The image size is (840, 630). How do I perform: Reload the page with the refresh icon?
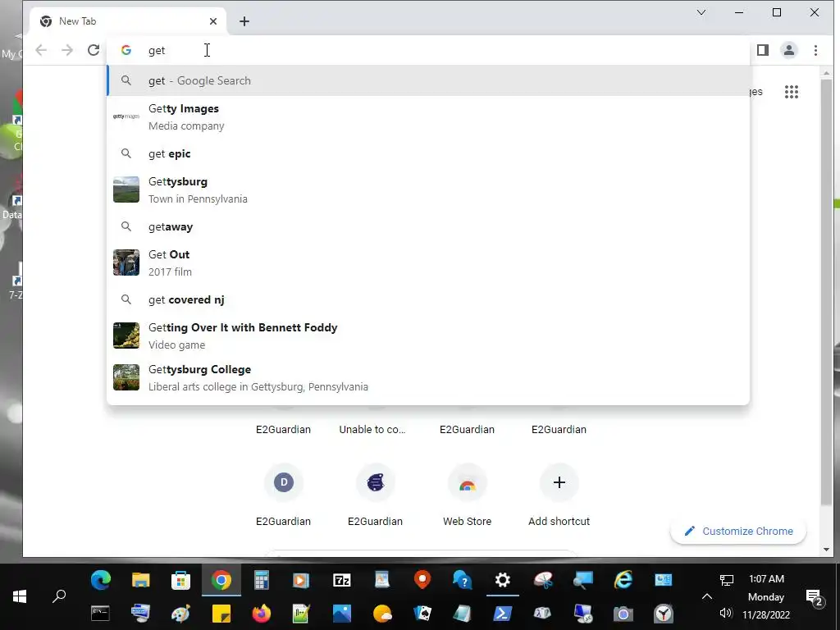pos(94,50)
